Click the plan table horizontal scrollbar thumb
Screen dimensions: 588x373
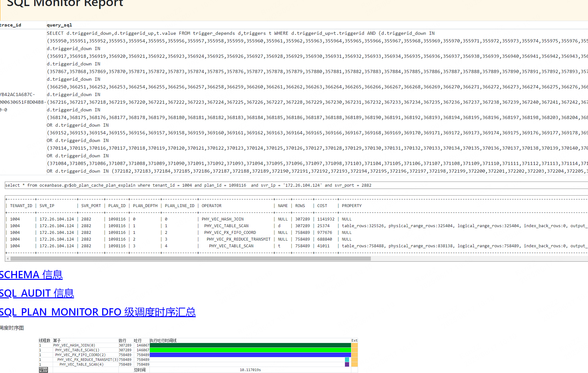(x=191, y=258)
